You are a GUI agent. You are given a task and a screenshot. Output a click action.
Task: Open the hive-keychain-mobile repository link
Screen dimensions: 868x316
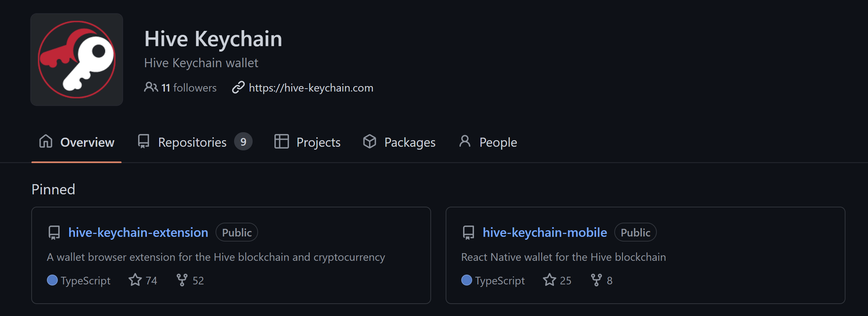coord(544,232)
